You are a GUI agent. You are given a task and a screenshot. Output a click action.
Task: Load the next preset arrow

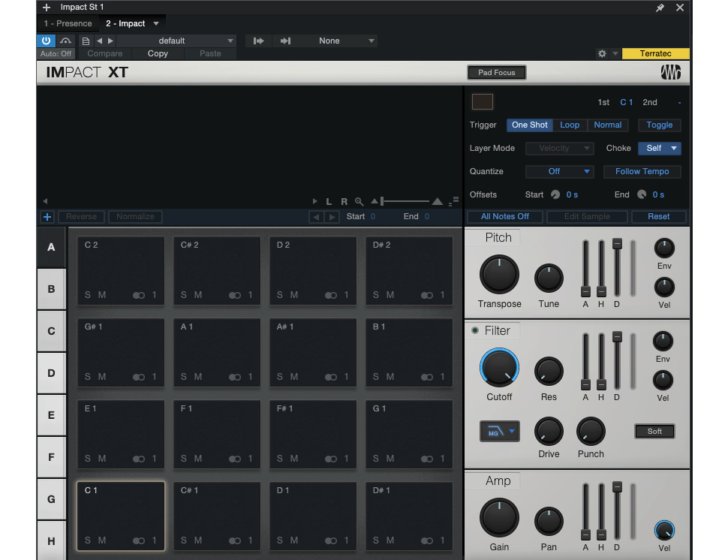[x=110, y=41]
